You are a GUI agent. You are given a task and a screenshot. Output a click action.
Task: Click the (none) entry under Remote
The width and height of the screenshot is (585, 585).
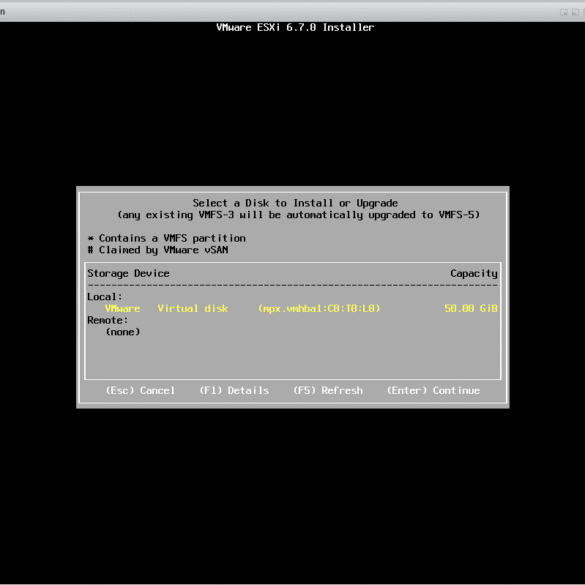(x=123, y=332)
